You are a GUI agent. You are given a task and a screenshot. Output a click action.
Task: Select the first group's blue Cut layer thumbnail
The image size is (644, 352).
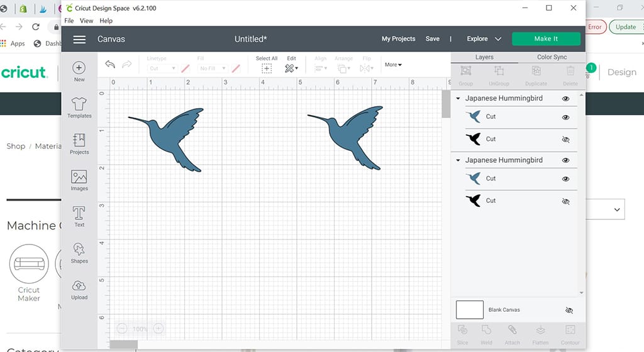point(474,117)
